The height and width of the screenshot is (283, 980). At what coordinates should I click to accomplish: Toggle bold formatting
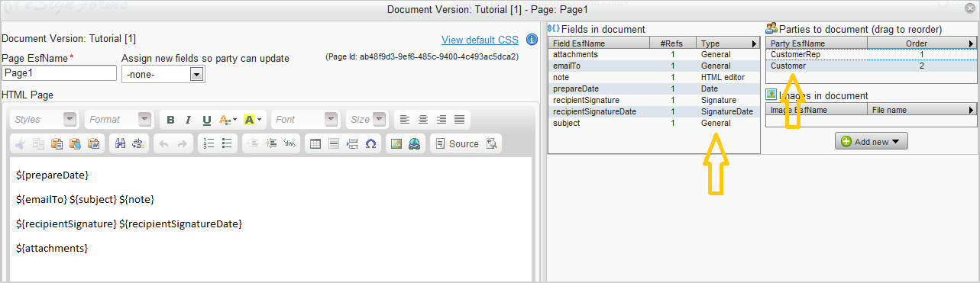[x=170, y=120]
